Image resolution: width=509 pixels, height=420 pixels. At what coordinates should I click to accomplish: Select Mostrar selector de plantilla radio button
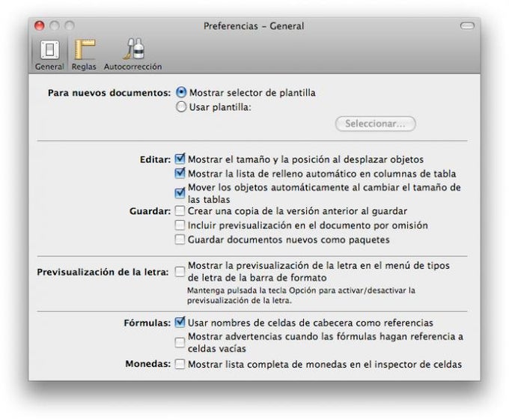181,93
